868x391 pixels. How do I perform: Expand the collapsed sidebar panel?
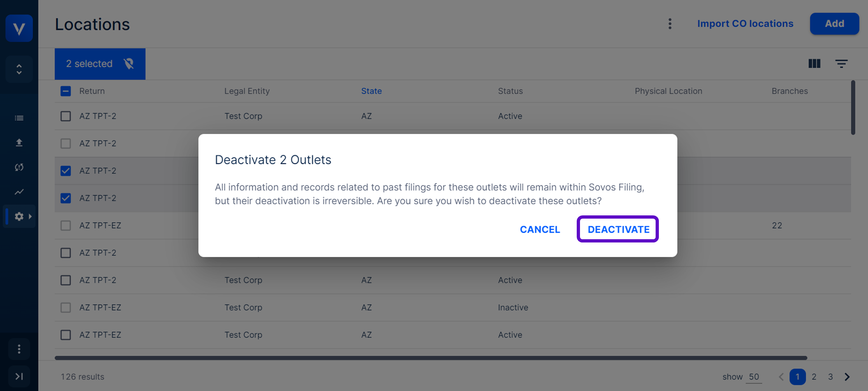point(19,376)
